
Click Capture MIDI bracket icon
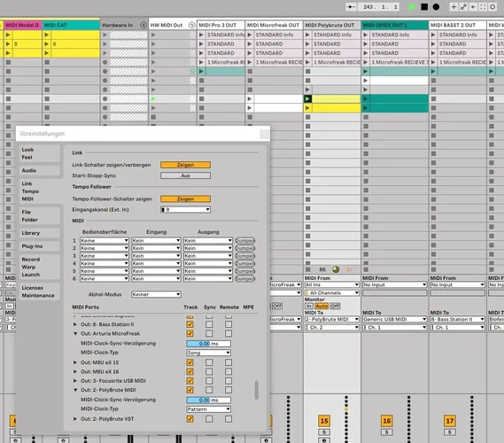coord(483,7)
